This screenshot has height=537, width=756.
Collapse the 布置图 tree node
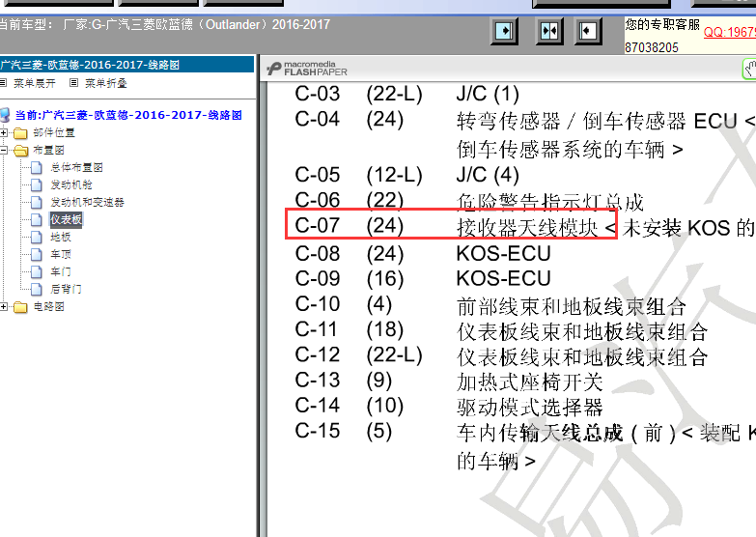tap(6, 151)
